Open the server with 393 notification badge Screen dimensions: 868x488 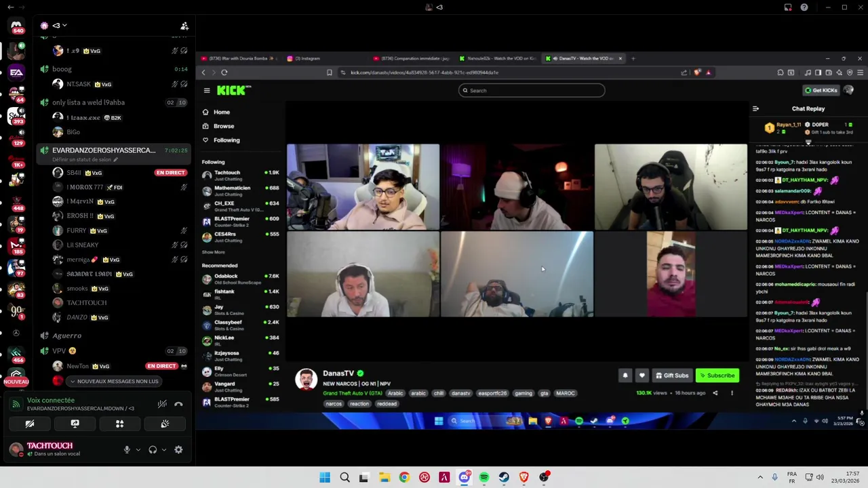click(x=16, y=116)
